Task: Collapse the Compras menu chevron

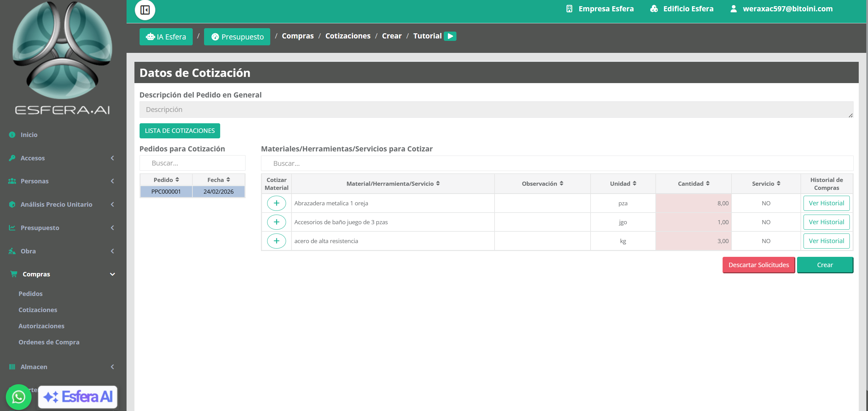Action: [x=112, y=274]
